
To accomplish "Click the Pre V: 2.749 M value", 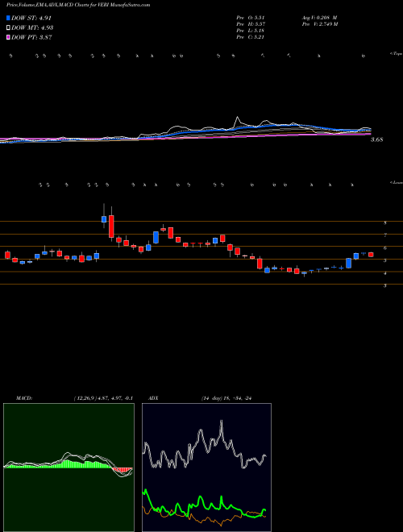I will (x=319, y=24).
